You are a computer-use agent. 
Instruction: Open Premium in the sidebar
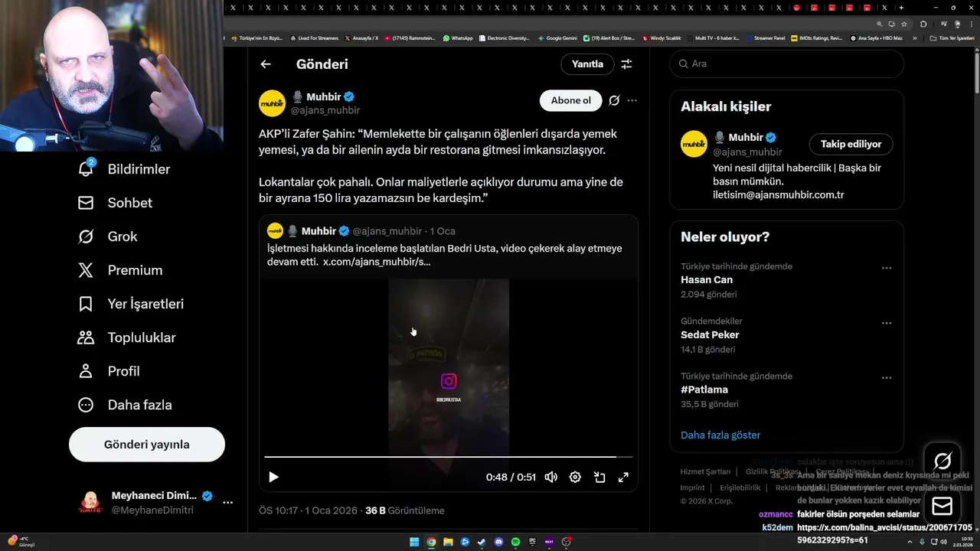click(x=119, y=270)
